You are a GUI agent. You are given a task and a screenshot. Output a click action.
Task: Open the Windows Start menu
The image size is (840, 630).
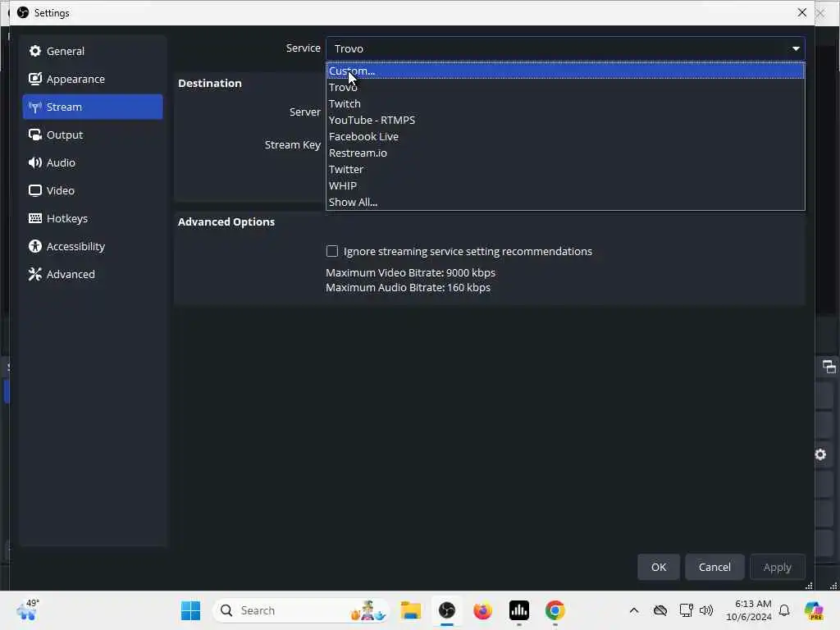point(190,610)
